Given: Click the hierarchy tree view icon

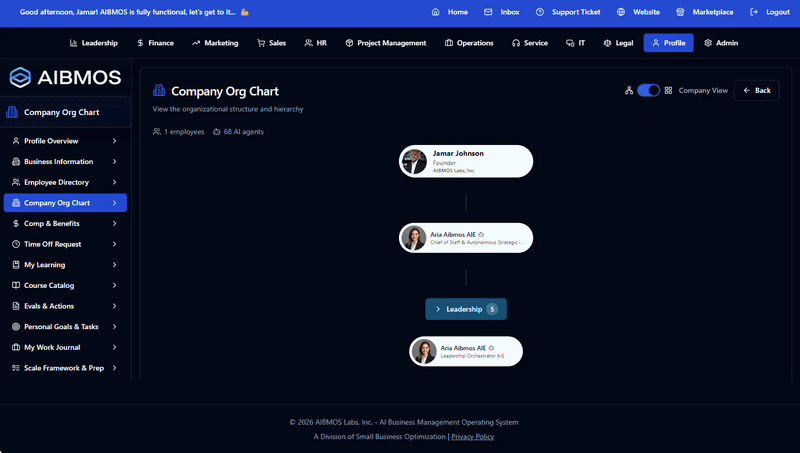Looking at the screenshot, I should pos(629,90).
